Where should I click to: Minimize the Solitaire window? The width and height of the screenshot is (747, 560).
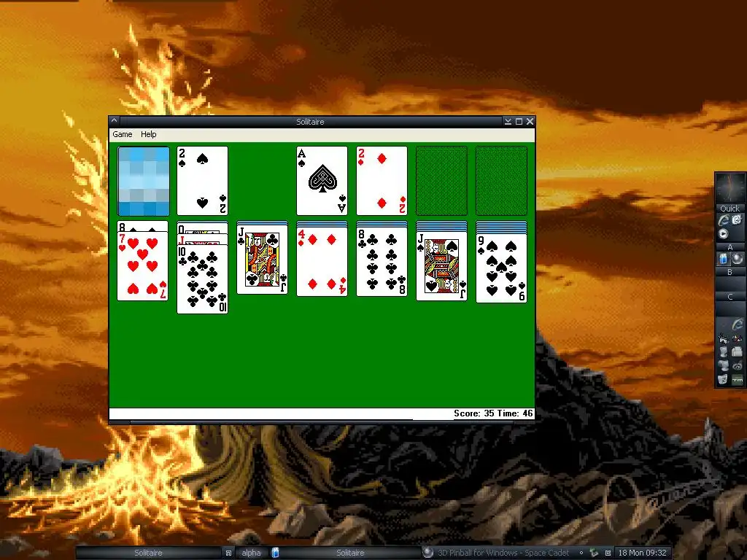click(508, 122)
